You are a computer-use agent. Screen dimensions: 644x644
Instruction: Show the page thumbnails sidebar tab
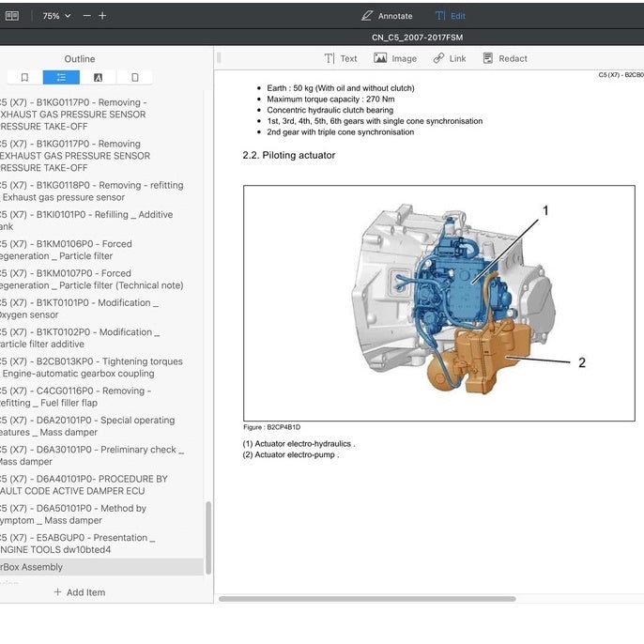(x=135, y=78)
